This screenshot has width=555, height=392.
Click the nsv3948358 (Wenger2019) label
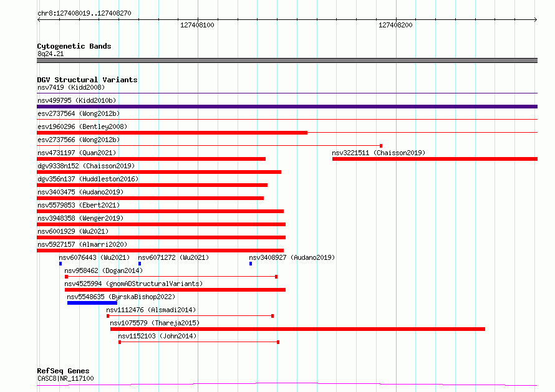click(x=80, y=218)
